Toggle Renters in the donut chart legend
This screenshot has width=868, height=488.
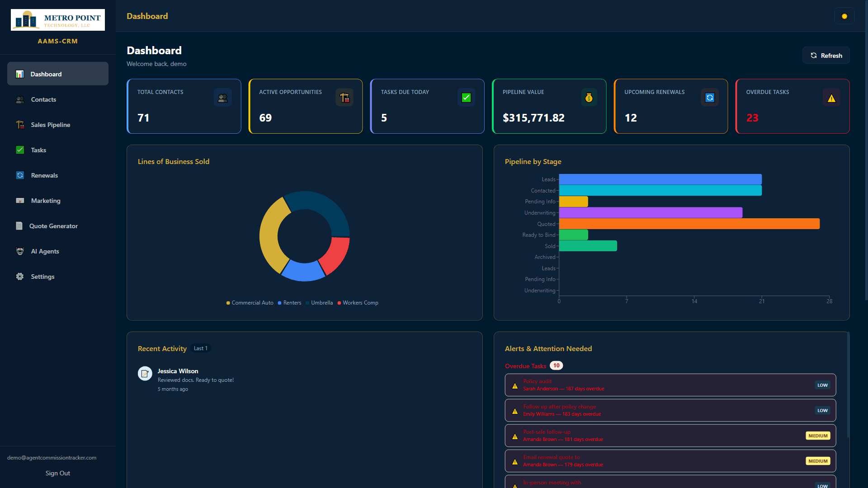click(289, 303)
